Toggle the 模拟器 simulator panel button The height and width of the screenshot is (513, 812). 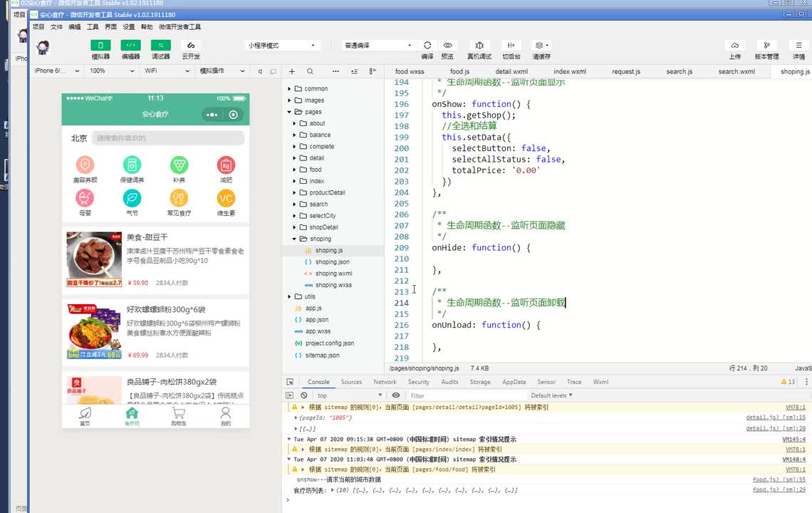[x=100, y=46]
